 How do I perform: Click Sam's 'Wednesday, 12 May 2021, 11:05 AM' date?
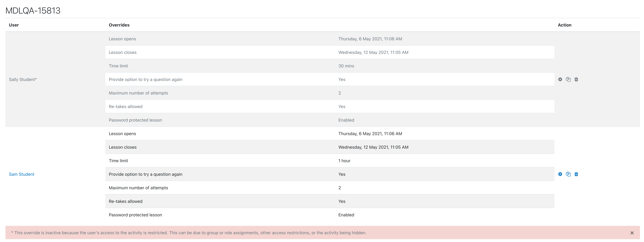point(373,147)
